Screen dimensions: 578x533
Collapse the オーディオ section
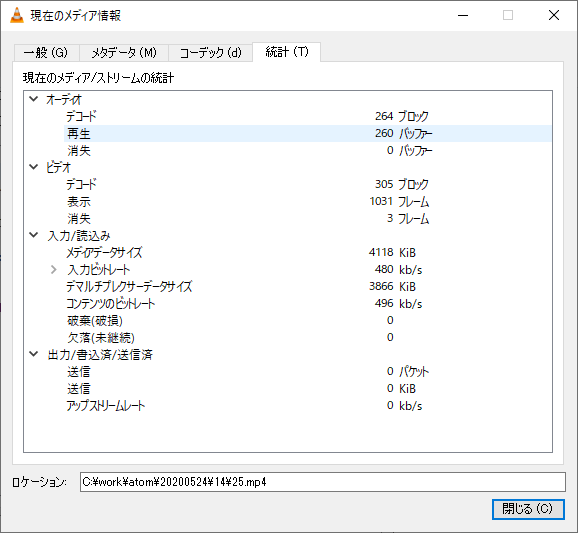[x=34, y=99]
